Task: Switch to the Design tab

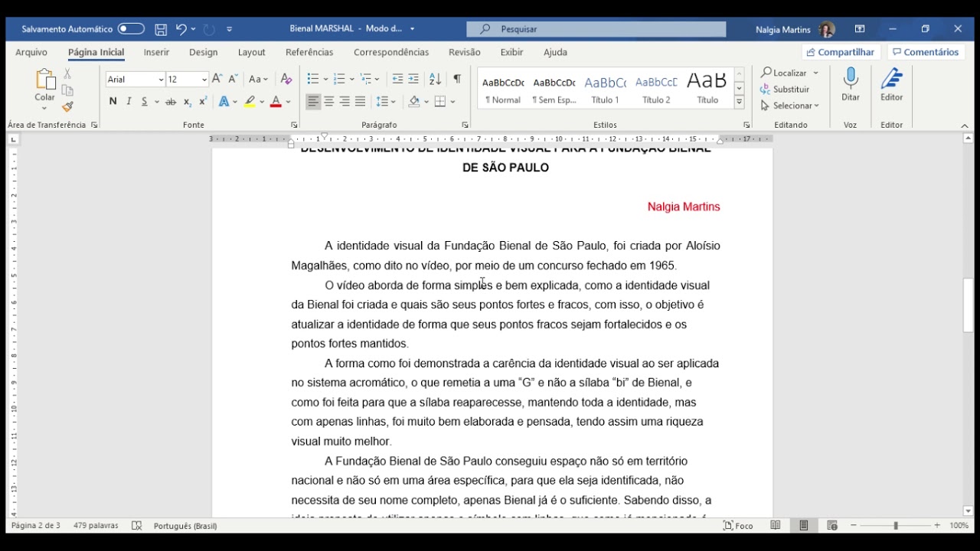Action: click(204, 52)
